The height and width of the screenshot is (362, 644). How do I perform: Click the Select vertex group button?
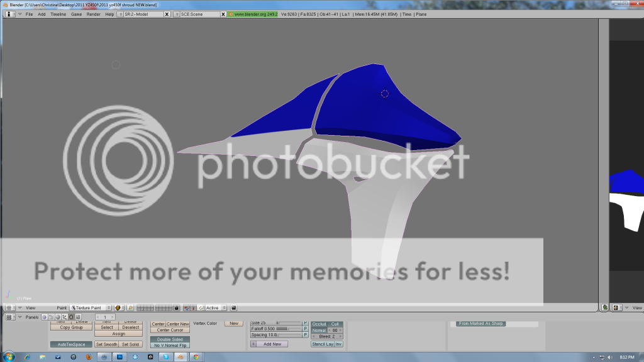click(107, 327)
